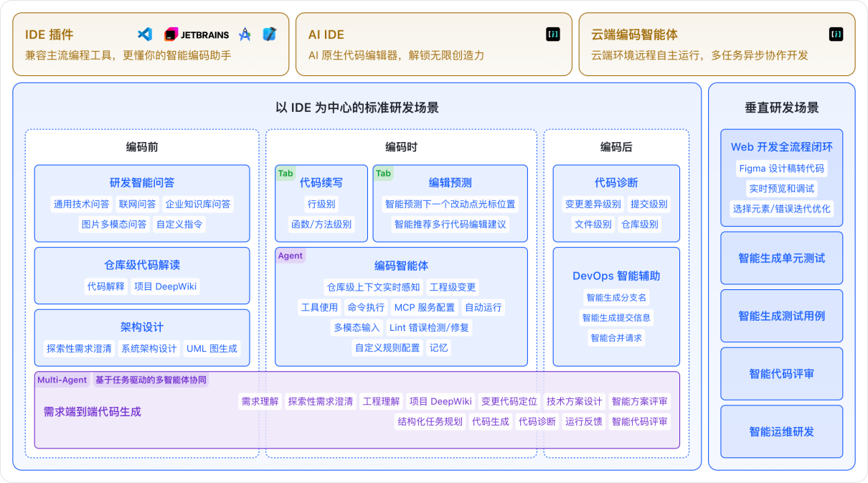The height and width of the screenshot is (483, 868).
Task: Click the Trae logo in AI IDE card
Action: point(552,34)
